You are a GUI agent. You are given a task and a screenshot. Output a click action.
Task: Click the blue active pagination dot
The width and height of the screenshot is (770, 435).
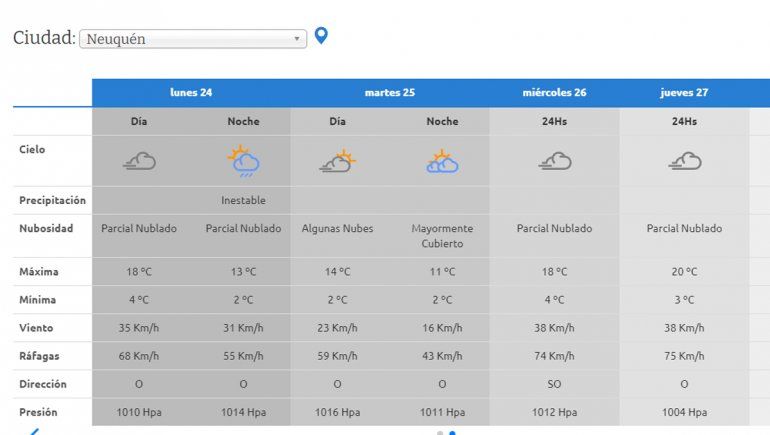[x=452, y=433]
